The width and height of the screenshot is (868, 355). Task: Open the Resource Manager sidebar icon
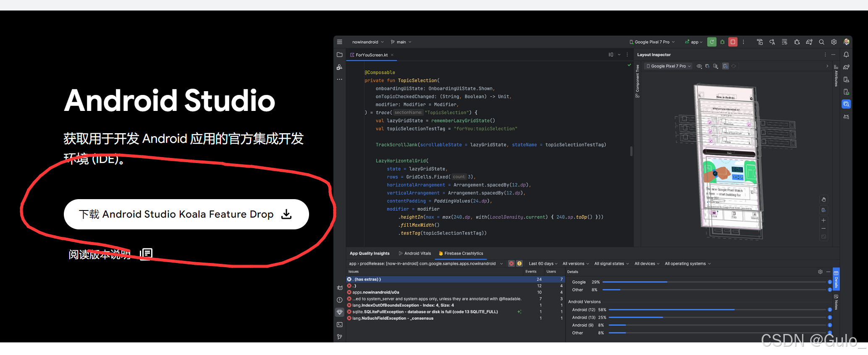pyautogui.click(x=340, y=67)
